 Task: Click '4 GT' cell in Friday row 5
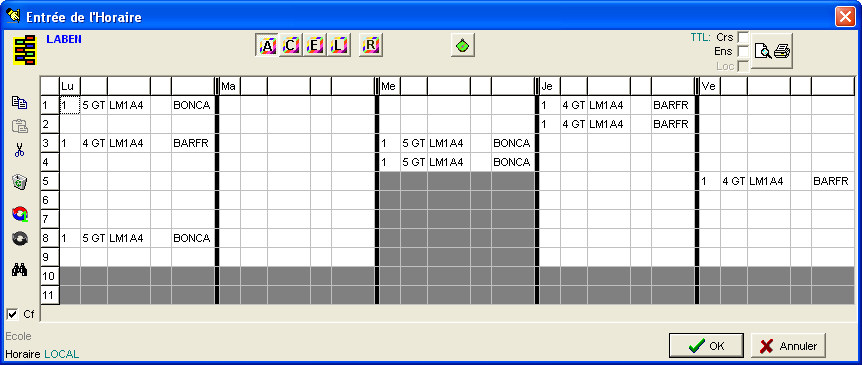(734, 181)
